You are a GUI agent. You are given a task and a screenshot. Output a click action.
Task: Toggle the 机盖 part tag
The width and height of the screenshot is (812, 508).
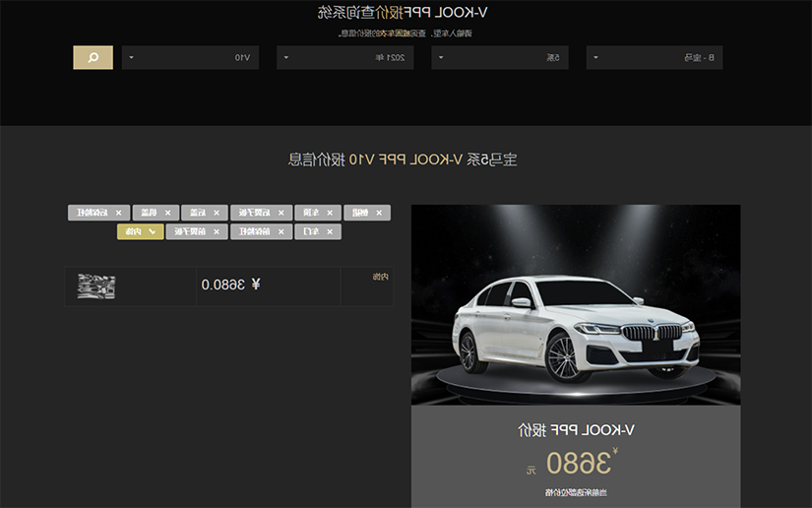coord(156,213)
